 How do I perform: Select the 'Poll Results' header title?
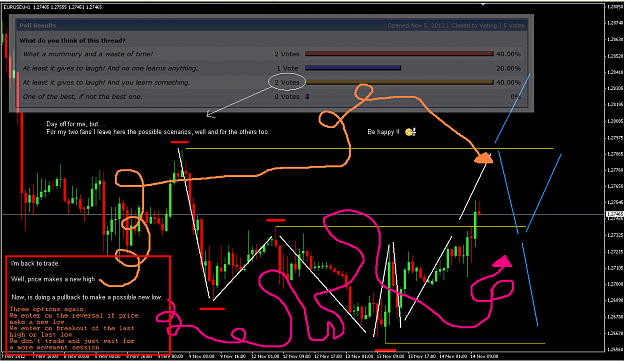[x=38, y=26]
